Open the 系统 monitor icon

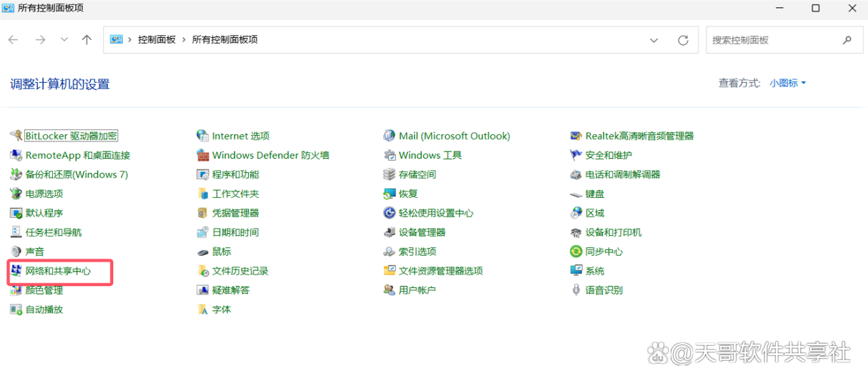[576, 271]
